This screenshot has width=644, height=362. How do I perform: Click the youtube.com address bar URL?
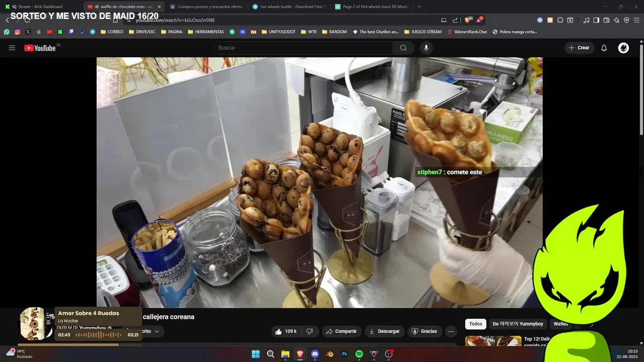(175, 20)
